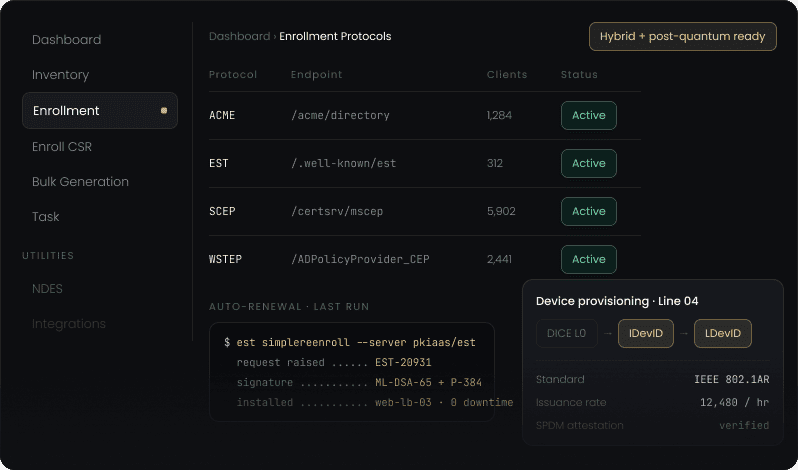
Task: Select the SCEP protocol row name
Action: (222, 211)
